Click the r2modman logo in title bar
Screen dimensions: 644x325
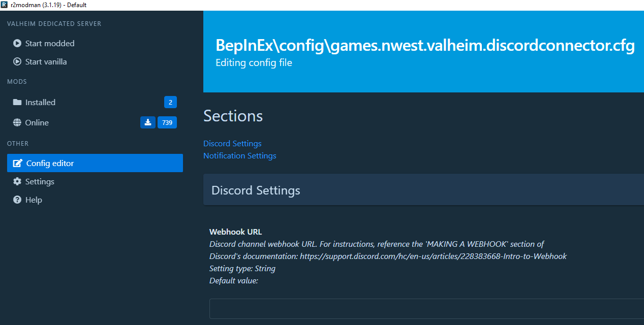(x=5, y=5)
